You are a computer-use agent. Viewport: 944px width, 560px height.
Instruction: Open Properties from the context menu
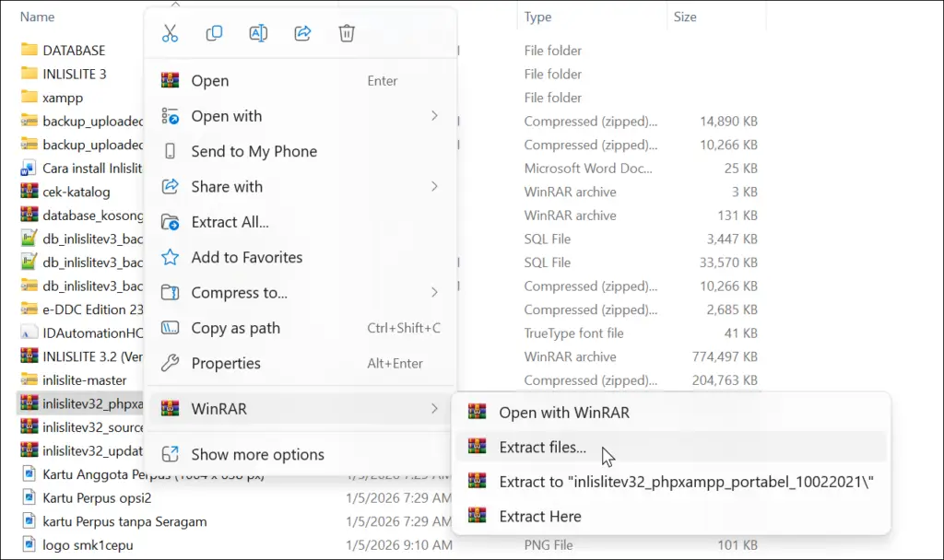click(226, 364)
